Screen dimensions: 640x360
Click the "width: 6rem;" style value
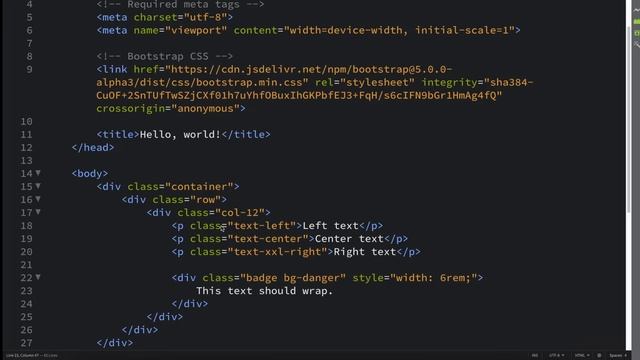(x=433, y=278)
